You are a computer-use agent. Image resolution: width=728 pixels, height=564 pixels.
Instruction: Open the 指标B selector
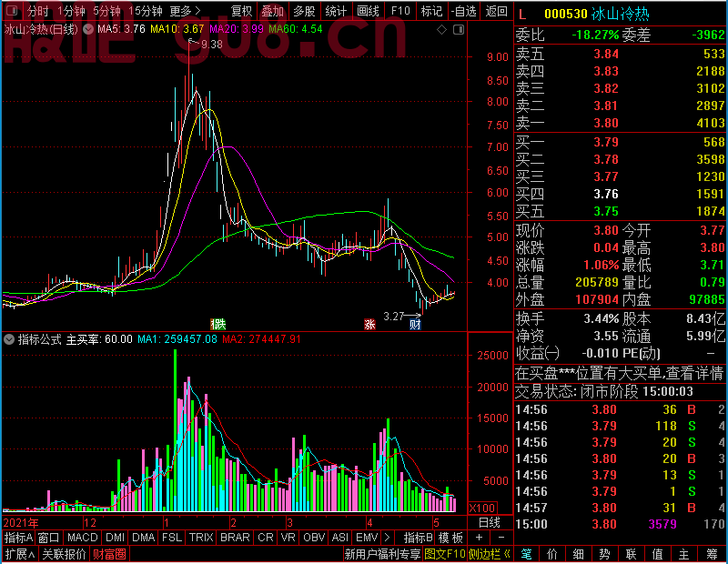tap(419, 538)
